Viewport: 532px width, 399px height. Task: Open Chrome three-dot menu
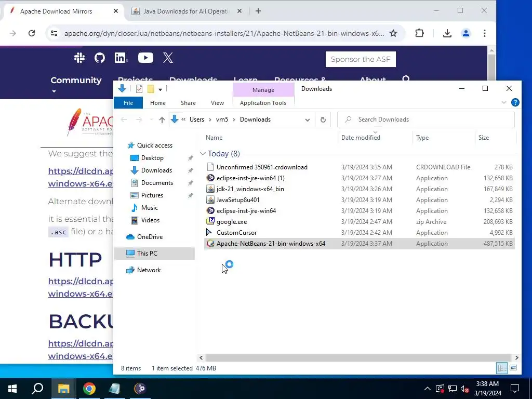pyautogui.click(x=485, y=33)
